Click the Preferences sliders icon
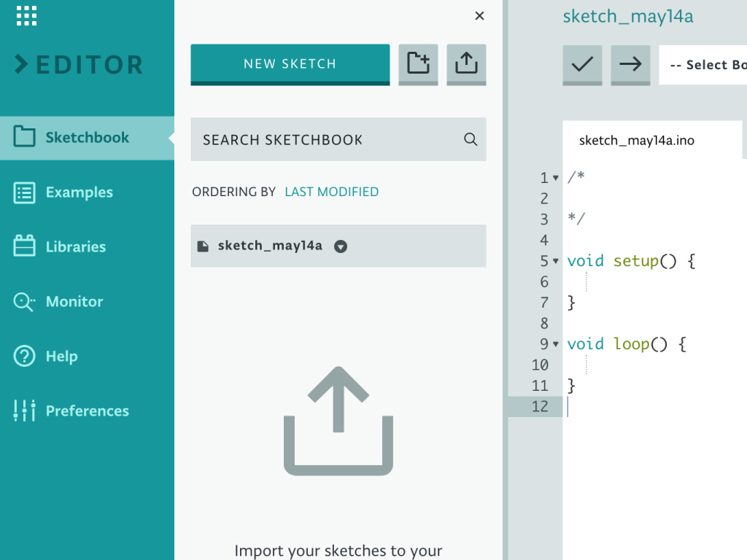747x560 pixels. click(24, 410)
